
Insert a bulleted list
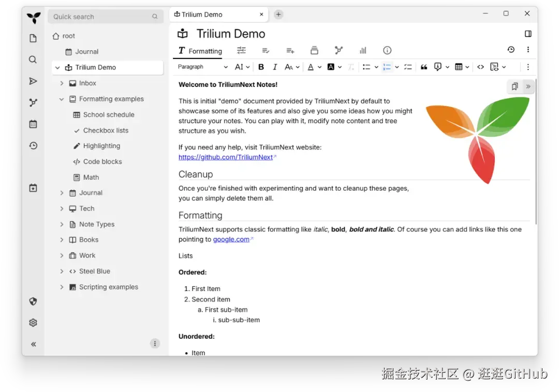tap(366, 67)
